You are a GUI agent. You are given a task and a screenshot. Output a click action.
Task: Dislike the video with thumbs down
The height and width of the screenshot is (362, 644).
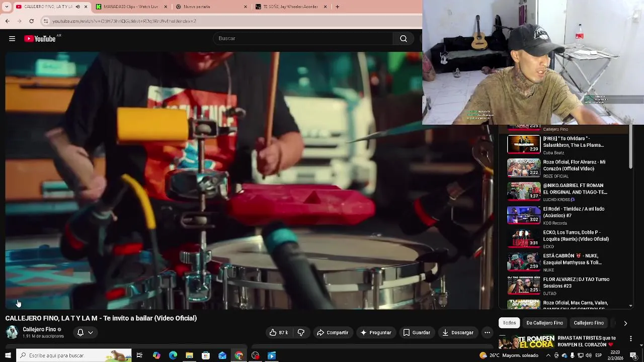click(301, 332)
